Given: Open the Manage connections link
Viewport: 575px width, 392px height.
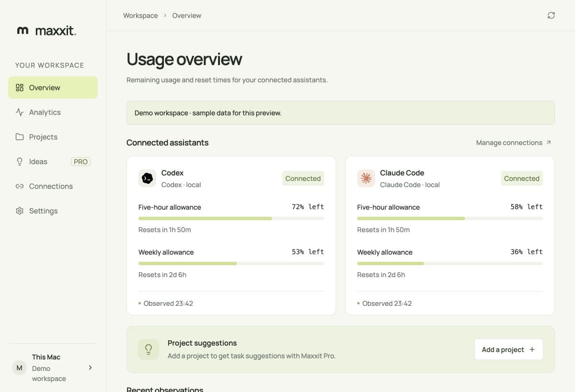Looking at the screenshot, I should click(x=514, y=143).
